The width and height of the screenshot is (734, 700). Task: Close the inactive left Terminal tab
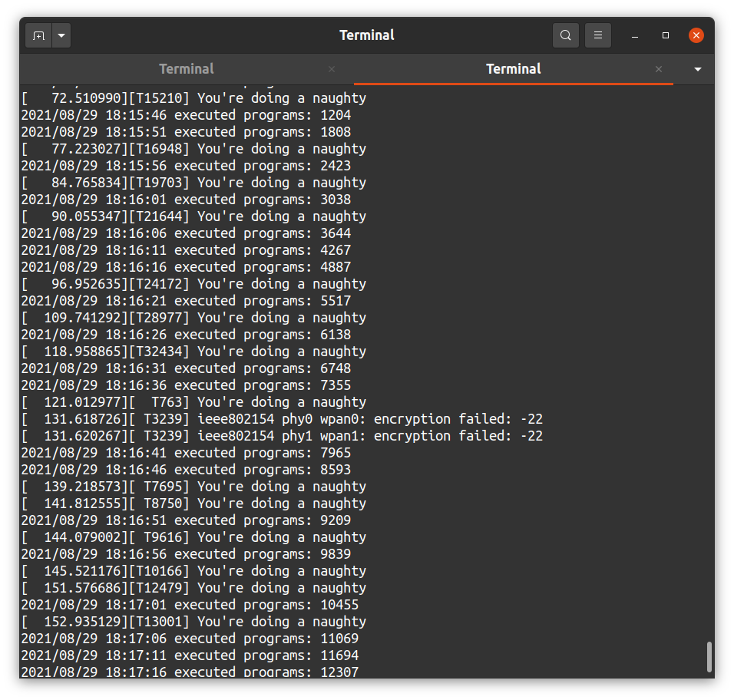pyautogui.click(x=331, y=68)
